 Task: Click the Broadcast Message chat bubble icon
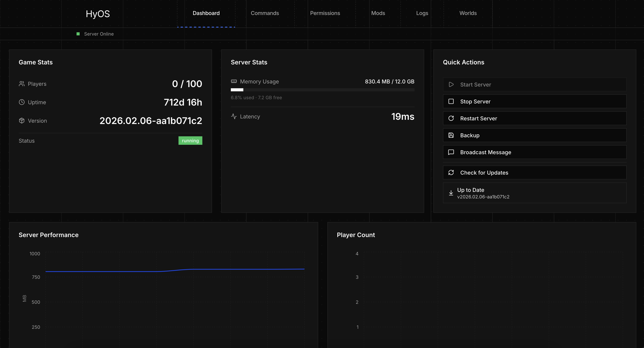point(451,152)
